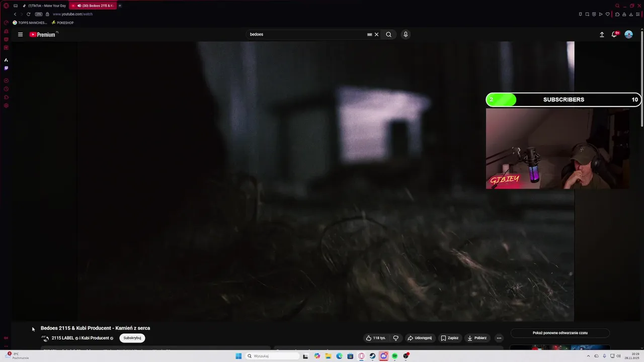Open the three-dot more actions menu
Viewport: 644px width, 362px height.
tap(499, 338)
